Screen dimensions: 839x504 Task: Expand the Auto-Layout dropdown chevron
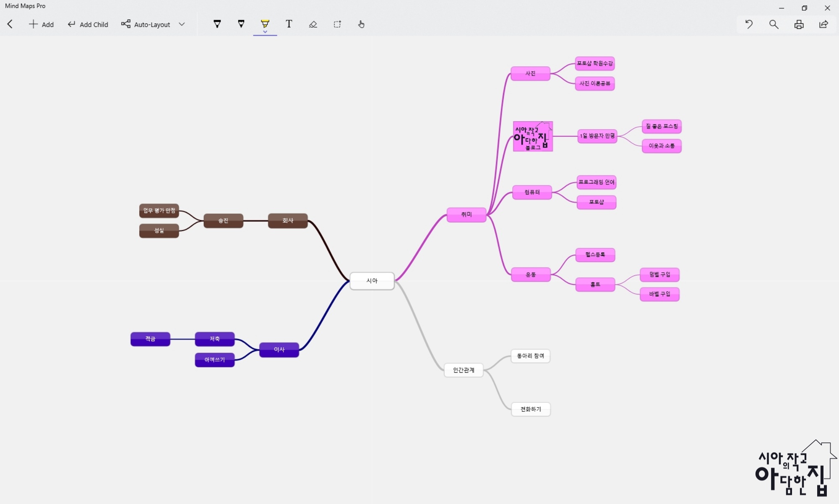point(182,24)
